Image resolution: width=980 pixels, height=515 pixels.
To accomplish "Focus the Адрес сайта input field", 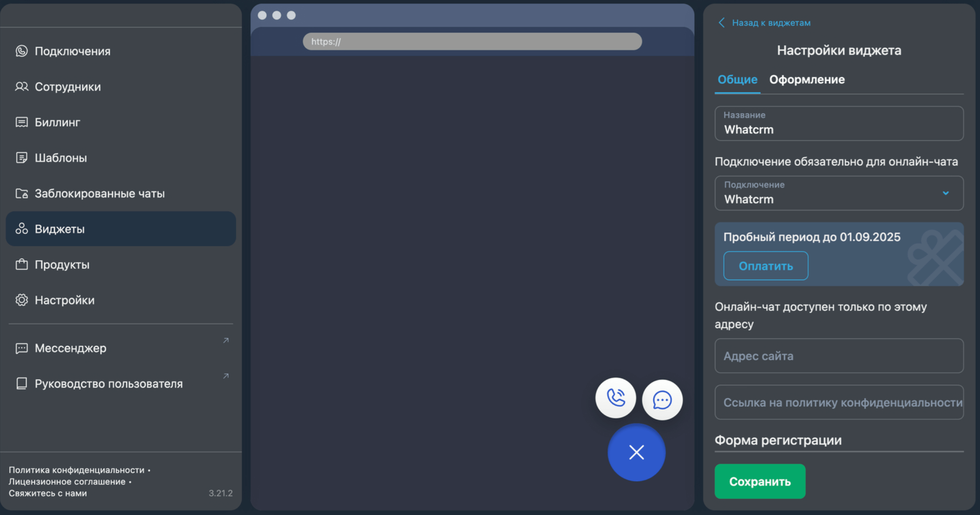I will pyautogui.click(x=838, y=356).
